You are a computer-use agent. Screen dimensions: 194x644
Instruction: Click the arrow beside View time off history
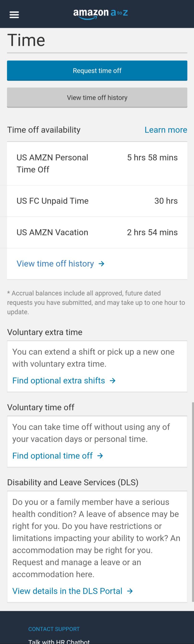[x=101, y=264]
